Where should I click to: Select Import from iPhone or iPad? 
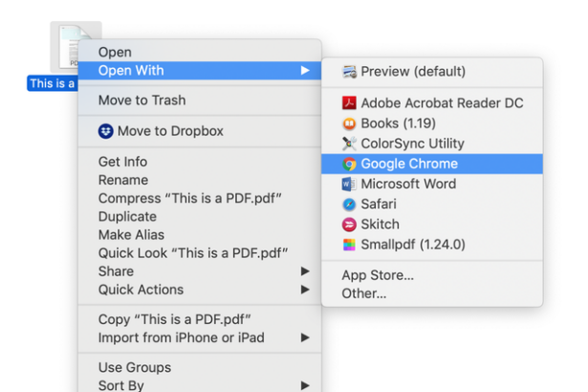200,338
